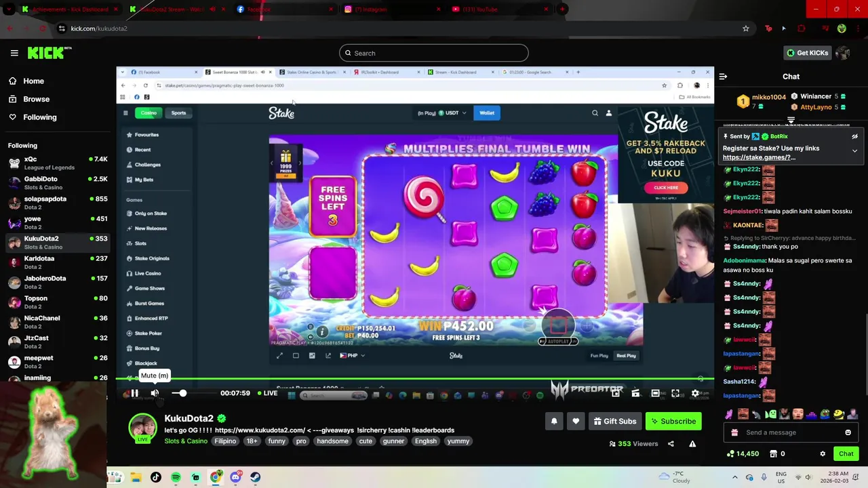Screen dimensions: 868x488
Task: Switch to Achievements Kick Dashboard browser tab
Action: [69, 9]
